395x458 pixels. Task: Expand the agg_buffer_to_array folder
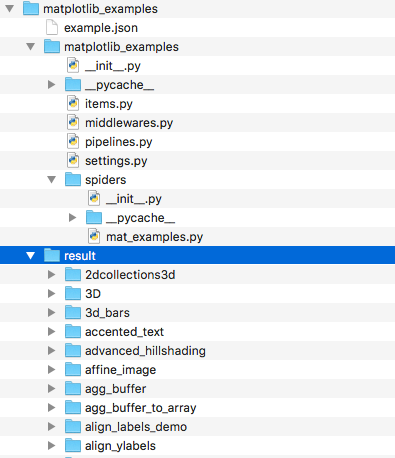pos(51,407)
